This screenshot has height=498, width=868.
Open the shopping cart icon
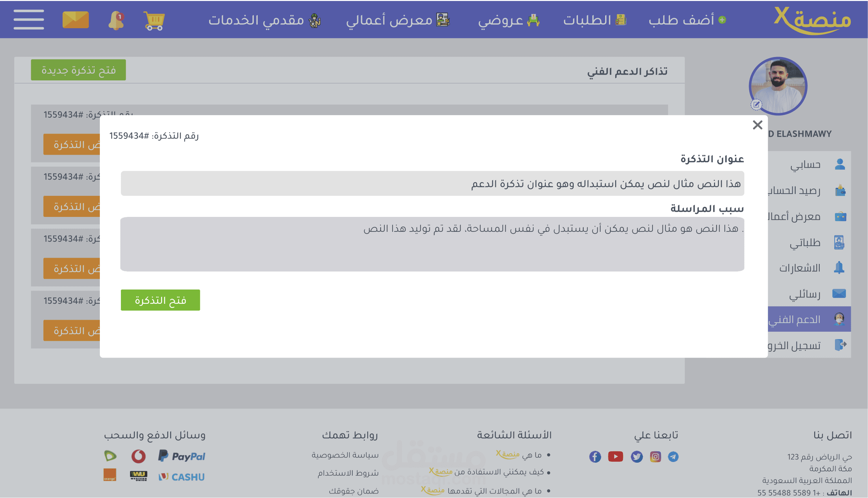(x=154, y=20)
